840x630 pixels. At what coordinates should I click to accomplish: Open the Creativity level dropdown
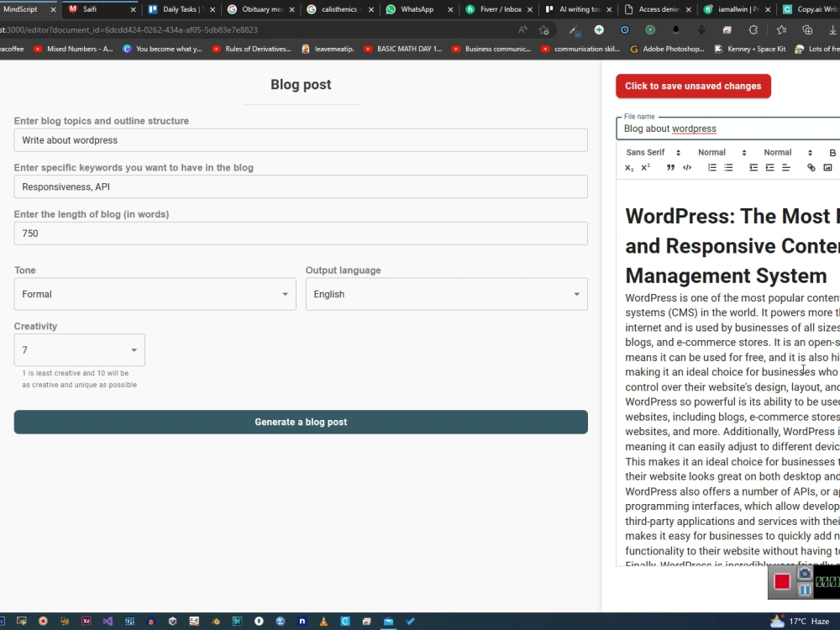79,349
